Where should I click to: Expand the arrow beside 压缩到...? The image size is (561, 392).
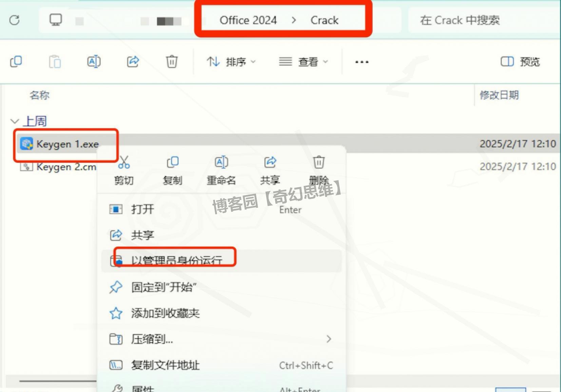point(328,339)
